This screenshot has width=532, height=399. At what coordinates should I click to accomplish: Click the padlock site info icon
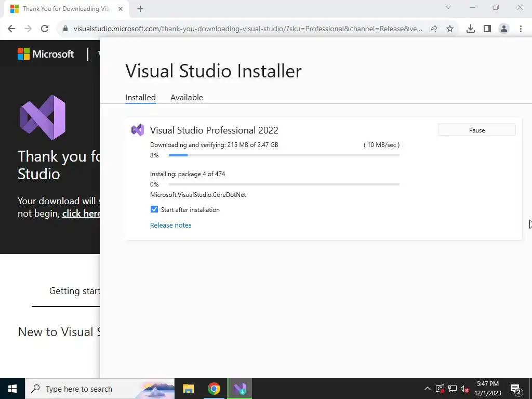pyautogui.click(x=65, y=29)
